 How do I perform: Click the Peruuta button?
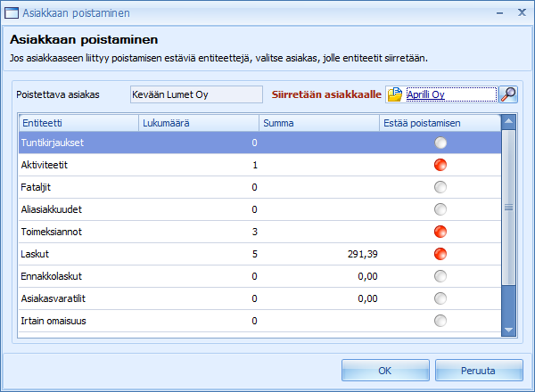tap(479, 371)
